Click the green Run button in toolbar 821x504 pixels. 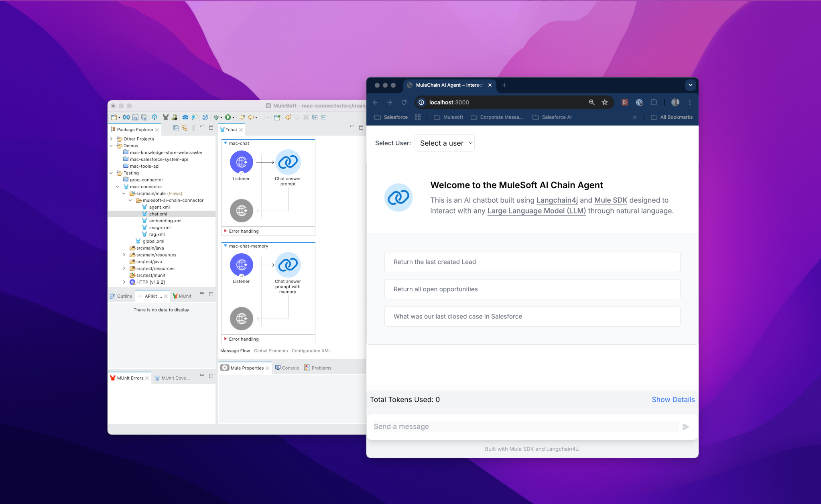[x=228, y=117]
